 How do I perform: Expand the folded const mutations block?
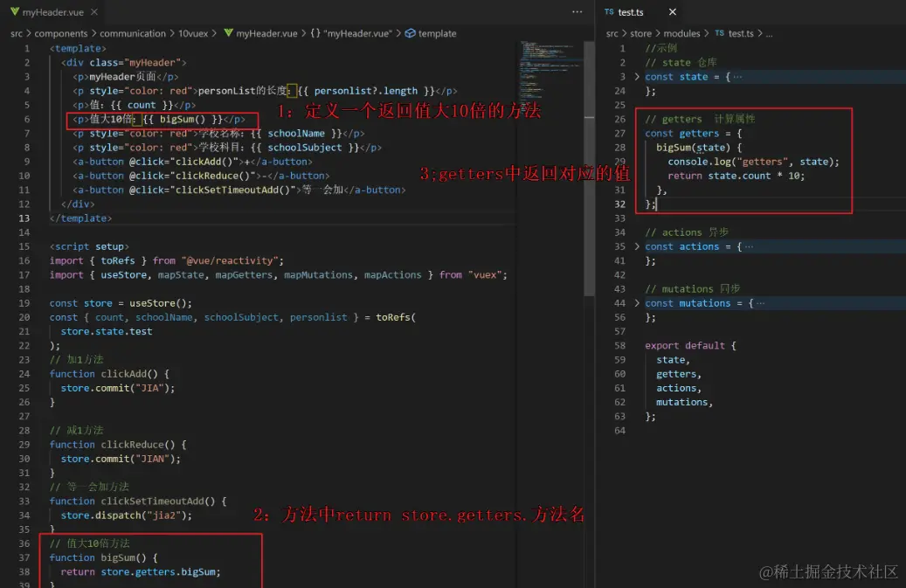(637, 302)
